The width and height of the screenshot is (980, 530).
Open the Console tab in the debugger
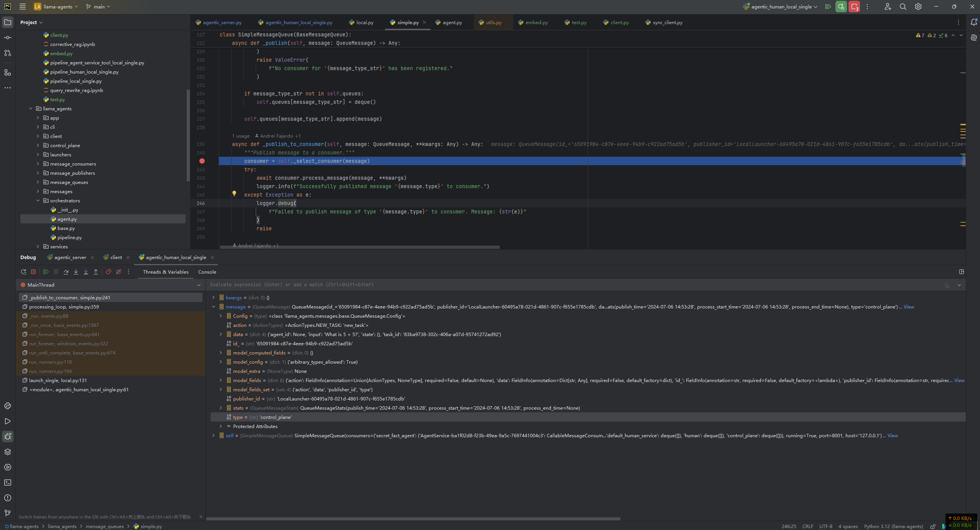207,272
